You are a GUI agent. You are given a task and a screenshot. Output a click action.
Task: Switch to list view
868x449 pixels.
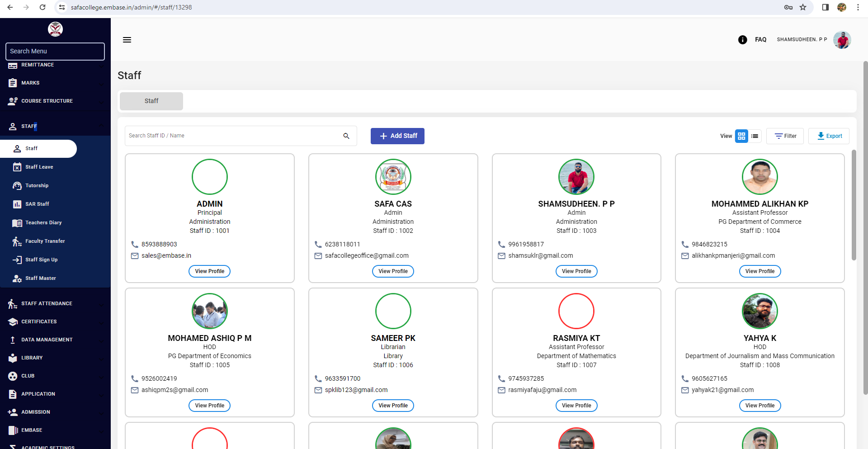(x=755, y=136)
